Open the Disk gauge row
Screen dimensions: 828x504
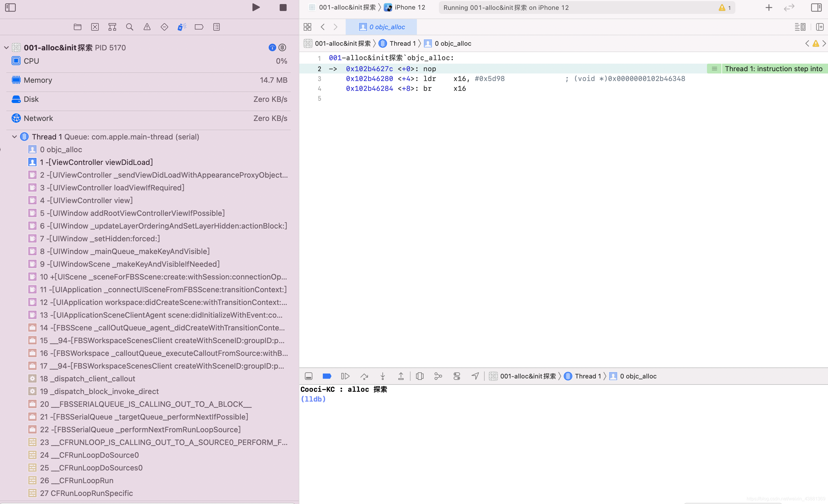tap(149, 99)
